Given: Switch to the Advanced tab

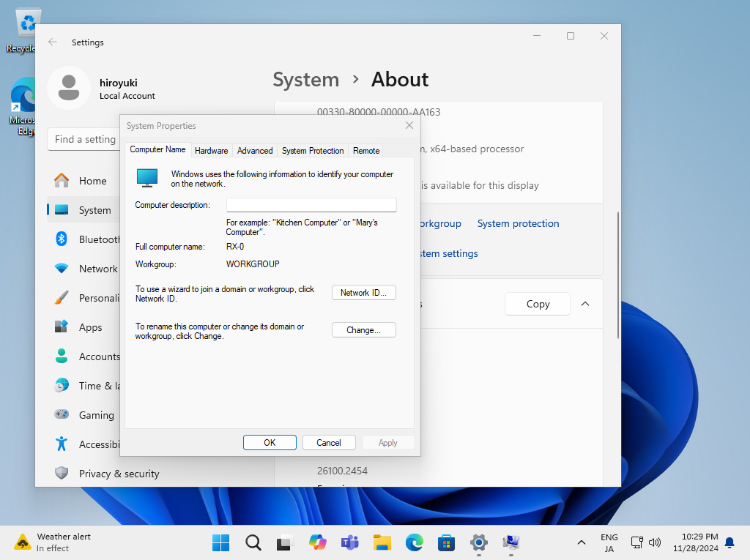Looking at the screenshot, I should click(255, 151).
